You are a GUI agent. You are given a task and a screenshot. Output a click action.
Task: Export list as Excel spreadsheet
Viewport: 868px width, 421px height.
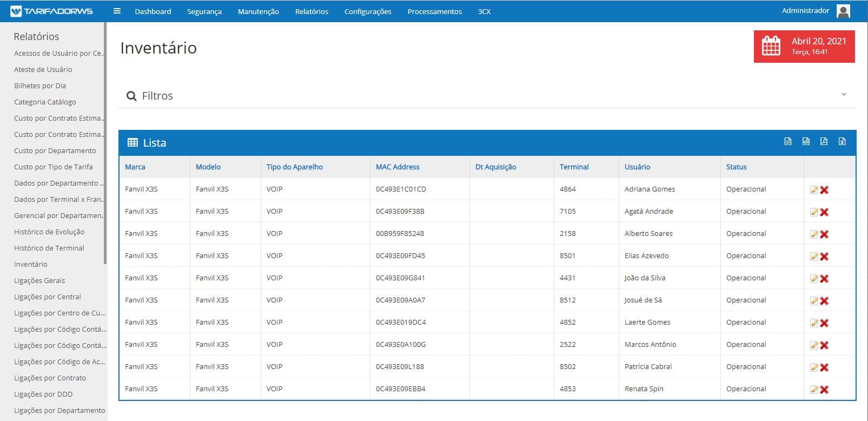(x=842, y=142)
